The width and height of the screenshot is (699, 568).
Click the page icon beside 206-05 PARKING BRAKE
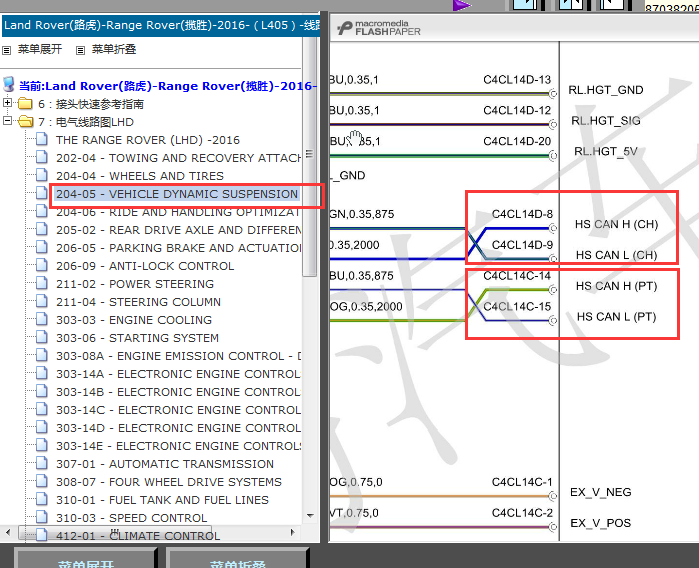pyautogui.click(x=42, y=247)
